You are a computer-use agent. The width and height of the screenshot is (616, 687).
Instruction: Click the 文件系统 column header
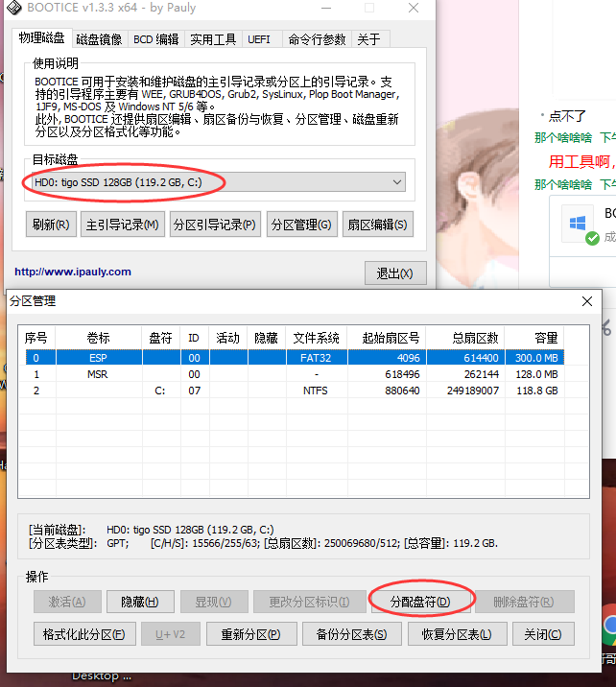[x=317, y=338]
